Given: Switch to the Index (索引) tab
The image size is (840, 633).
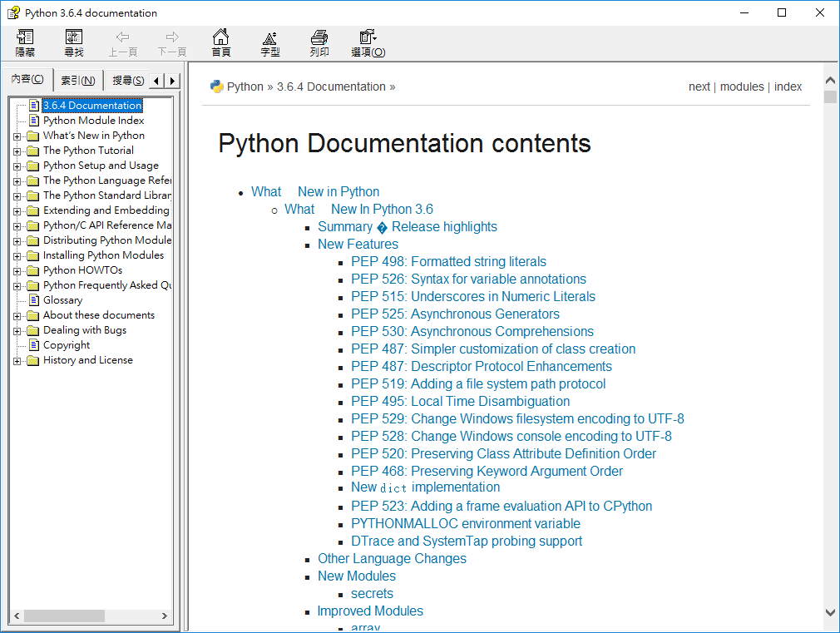Looking at the screenshot, I should pyautogui.click(x=78, y=81).
